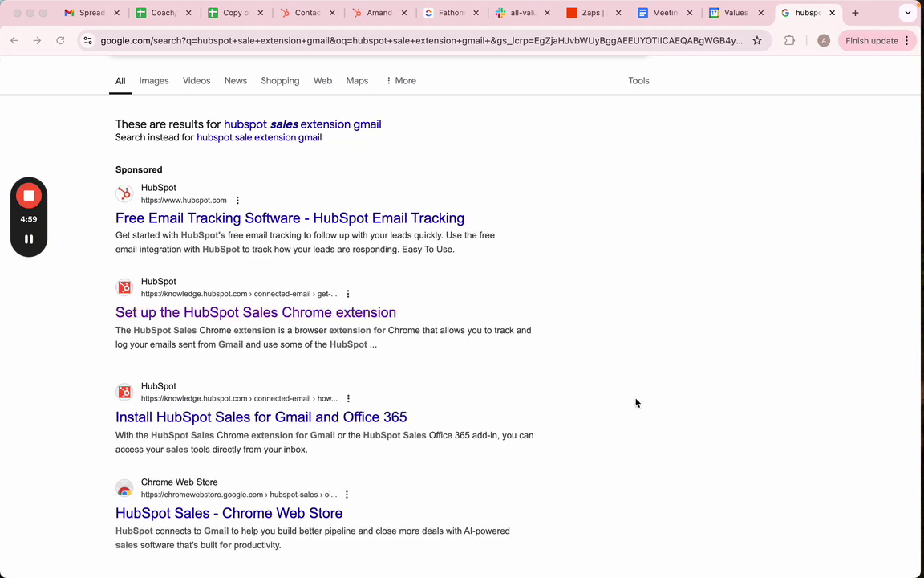The height and width of the screenshot is (578, 924).
Task: Click the address bar URL field
Action: click(421, 41)
